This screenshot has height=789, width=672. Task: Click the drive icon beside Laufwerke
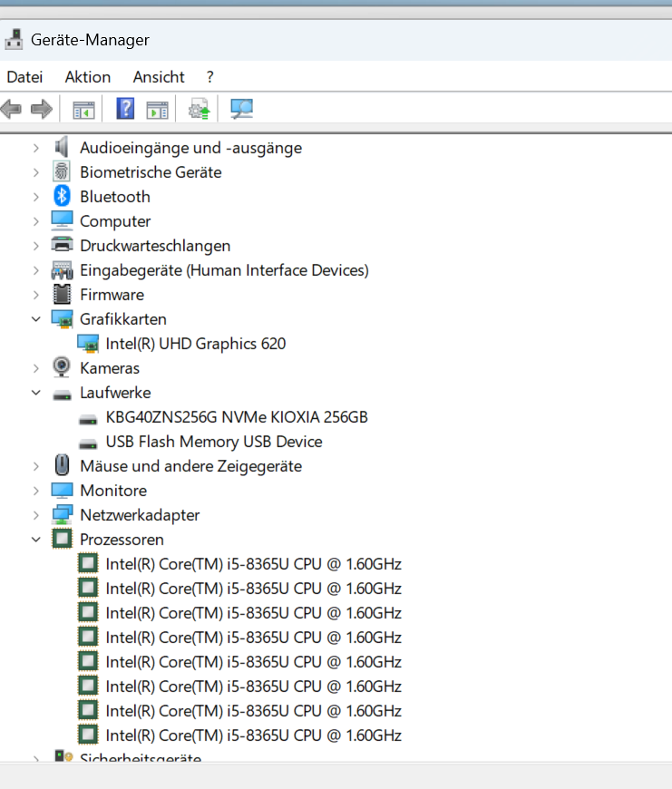62,394
